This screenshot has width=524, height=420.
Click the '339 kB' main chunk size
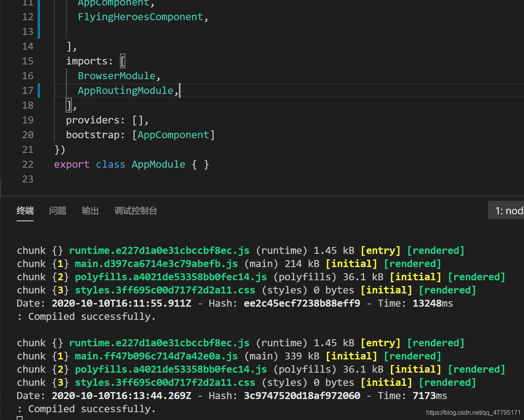pyautogui.click(x=302, y=356)
